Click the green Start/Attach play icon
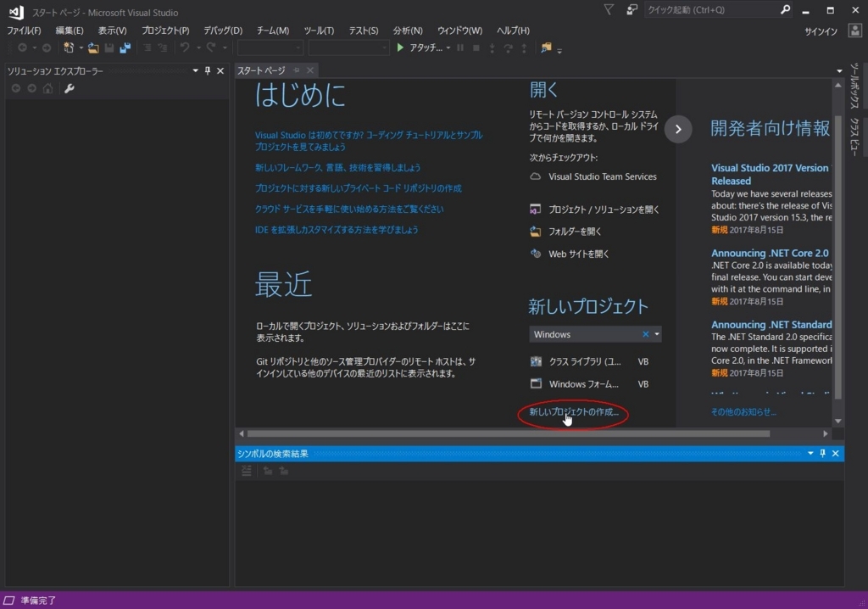Screen dimensions: 868x609 [x=400, y=47]
